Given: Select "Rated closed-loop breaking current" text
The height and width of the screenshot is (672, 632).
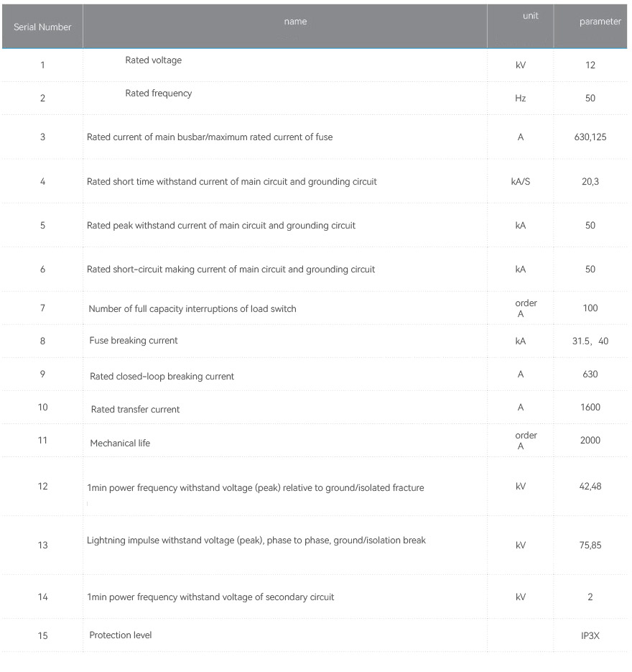Looking at the screenshot, I should pos(162,377).
